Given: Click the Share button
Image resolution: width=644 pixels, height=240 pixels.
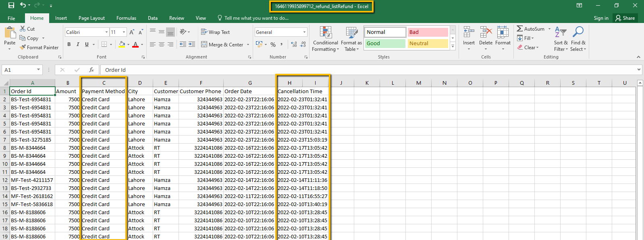Looking at the screenshot, I should [625, 18].
